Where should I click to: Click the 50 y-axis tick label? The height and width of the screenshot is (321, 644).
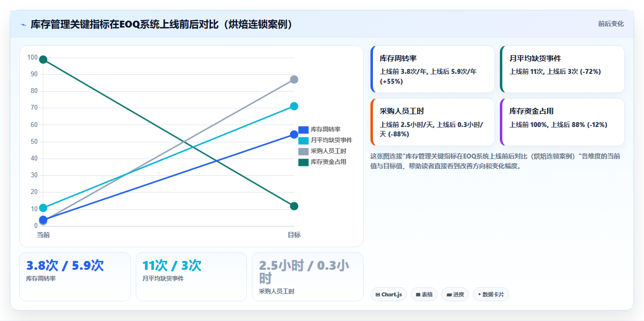pyautogui.click(x=34, y=142)
